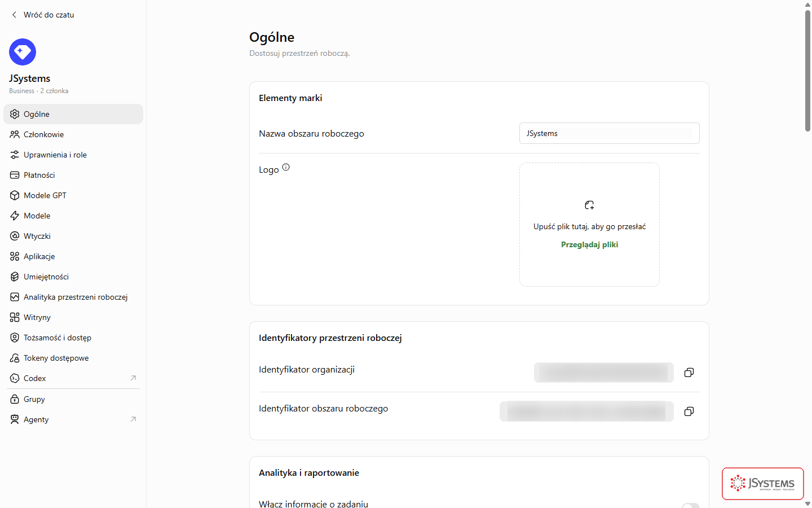Click the shield icon for Tożsamość i dostęp
Image resolution: width=812 pixels, height=508 pixels.
tap(15, 338)
